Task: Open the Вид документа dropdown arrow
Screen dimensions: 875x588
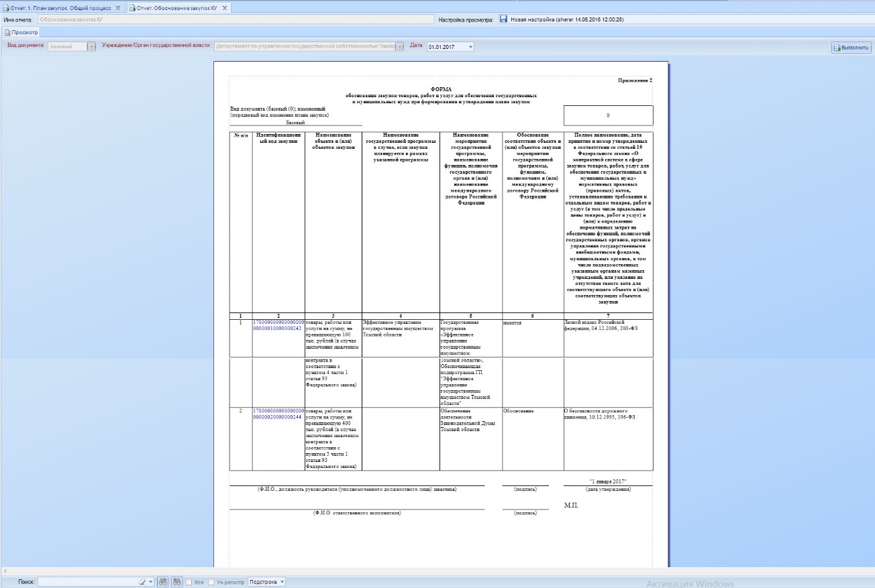Action: (x=92, y=46)
